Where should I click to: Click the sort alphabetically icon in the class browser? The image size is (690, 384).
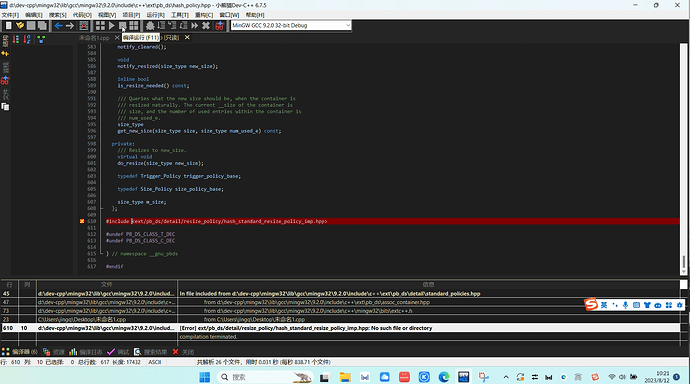pyautogui.click(x=27, y=40)
